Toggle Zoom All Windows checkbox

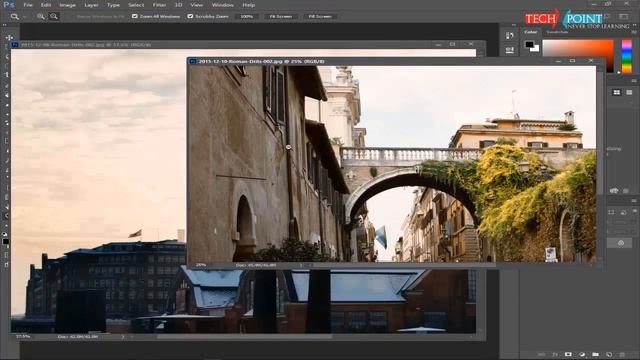coord(135,16)
